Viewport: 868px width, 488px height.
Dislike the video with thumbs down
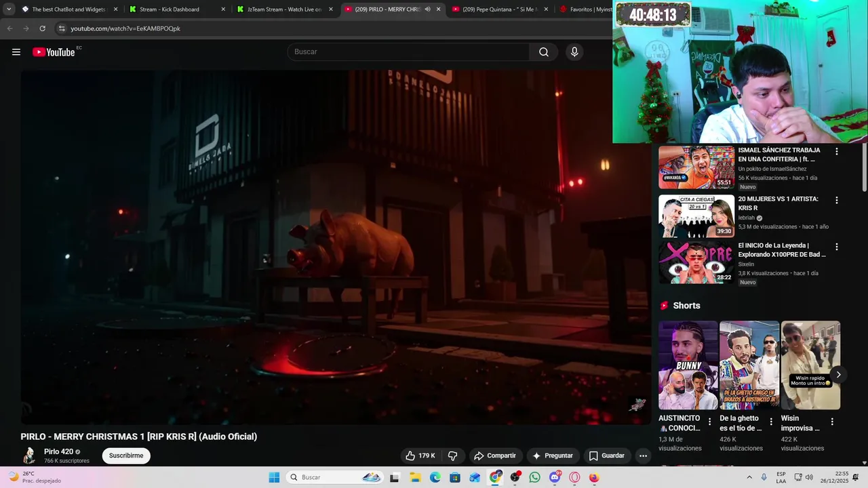pyautogui.click(x=453, y=455)
